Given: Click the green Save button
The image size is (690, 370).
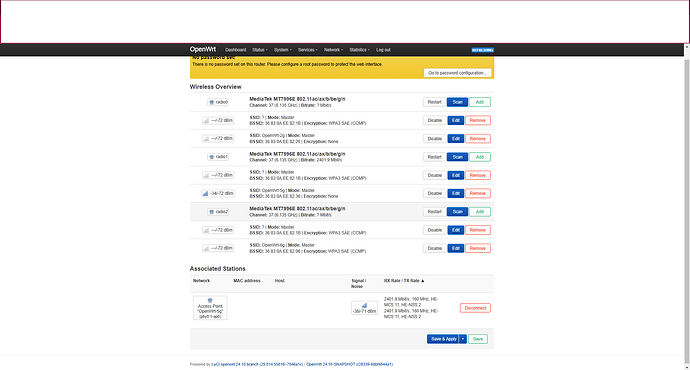Looking at the screenshot, I should coord(478,339).
